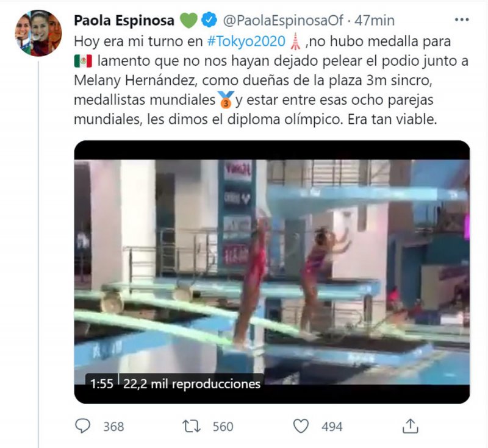Open the three-dot more options menu

pyautogui.click(x=462, y=20)
